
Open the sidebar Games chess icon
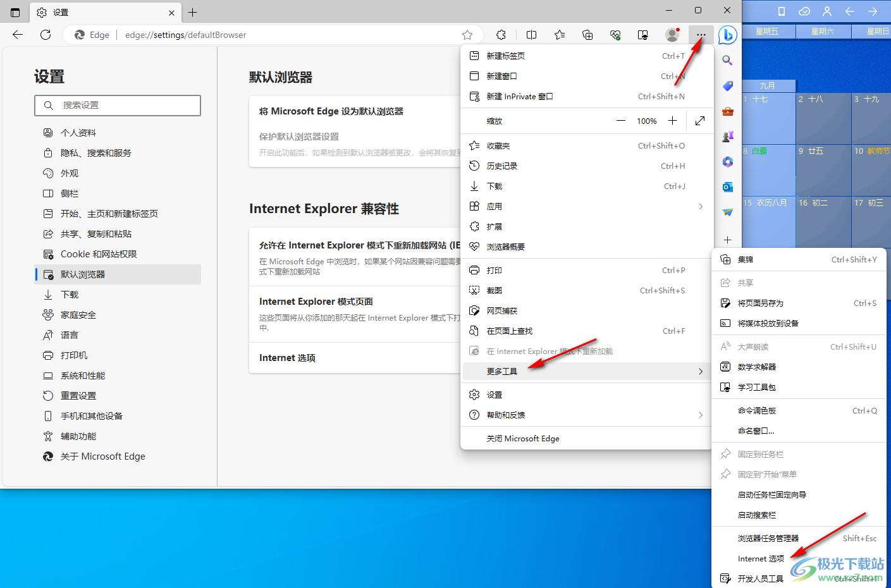click(x=728, y=137)
